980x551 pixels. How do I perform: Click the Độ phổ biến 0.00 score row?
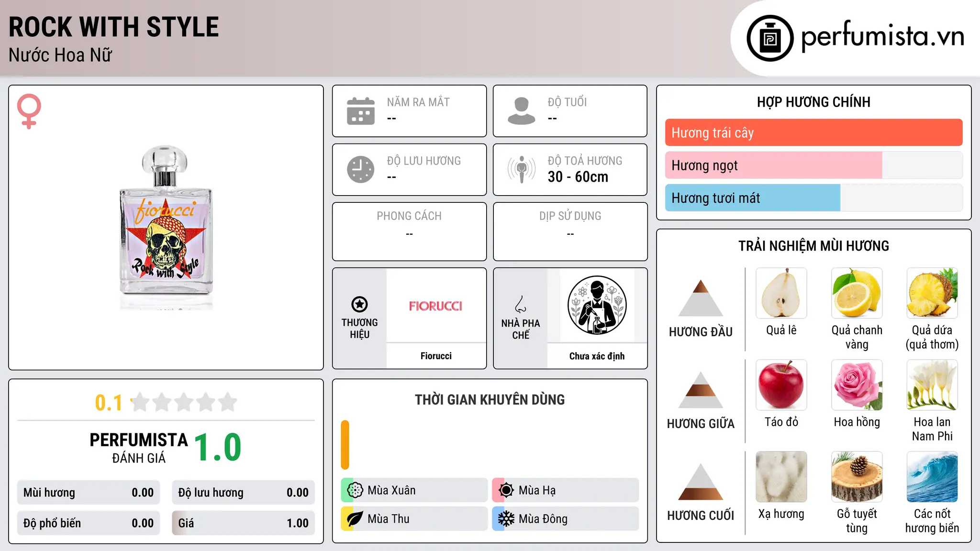click(x=89, y=523)
